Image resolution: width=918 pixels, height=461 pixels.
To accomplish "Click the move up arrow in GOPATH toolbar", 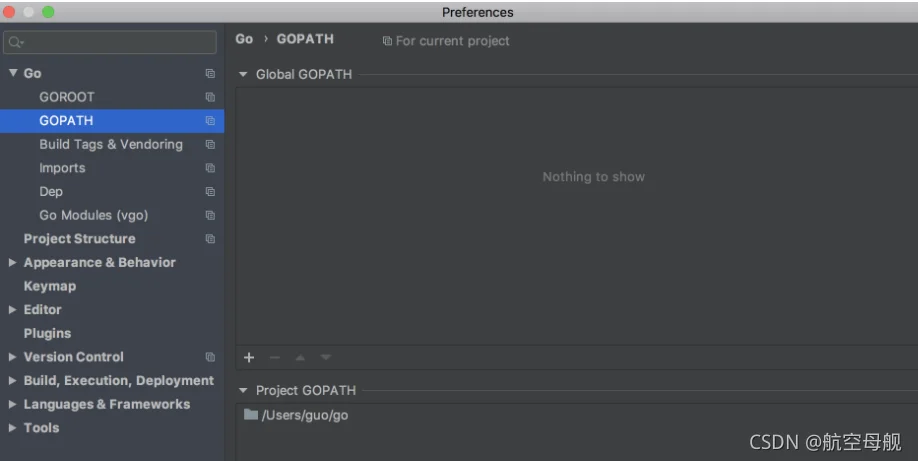I will [300, 357].
